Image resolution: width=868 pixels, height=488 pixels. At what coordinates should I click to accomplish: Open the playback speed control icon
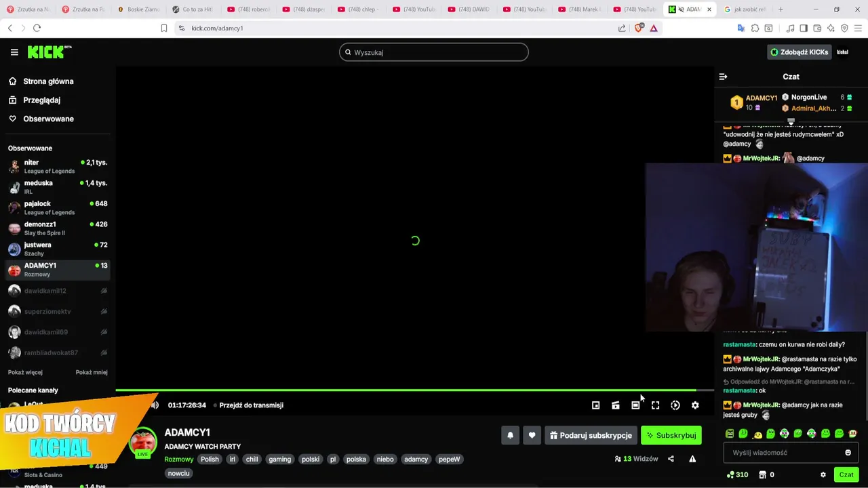coord(675,405)
